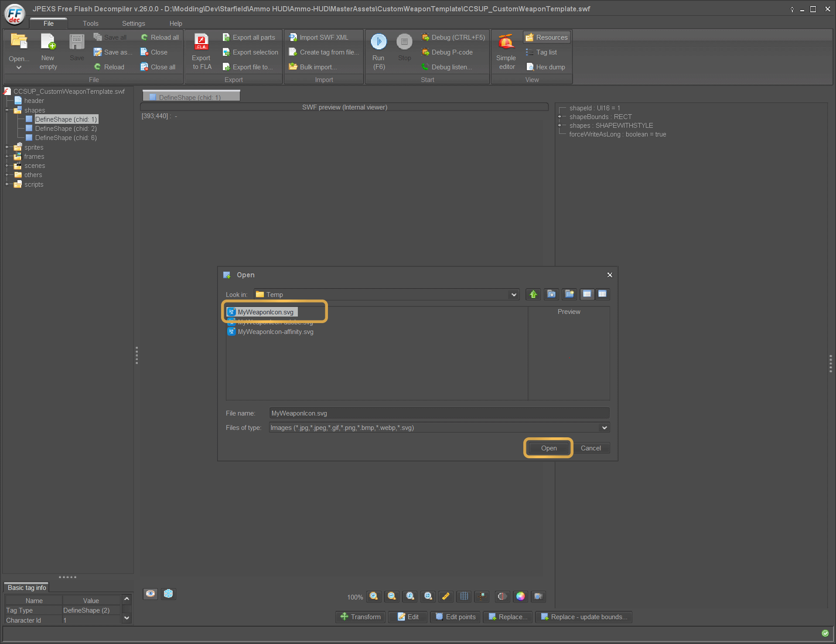Viewport: 836px width, 644px height.
Task: Click the ruler icon in preview toolbar
Action: 446,596
